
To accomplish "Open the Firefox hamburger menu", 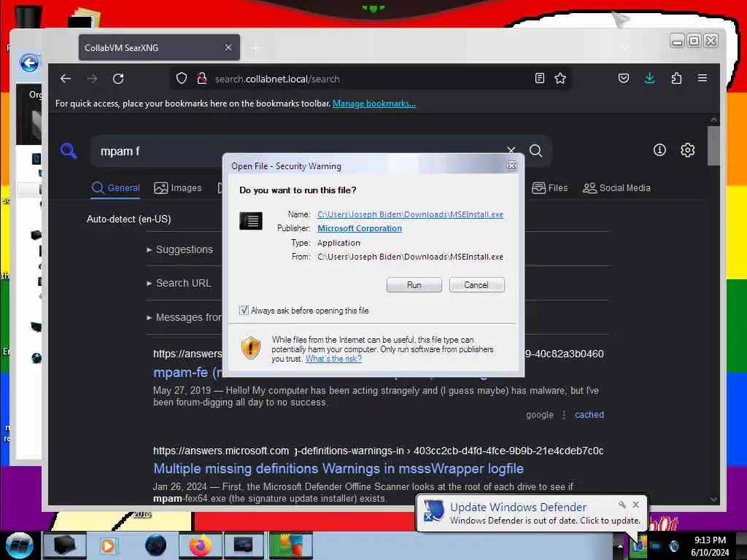I will tap(703, 78).
